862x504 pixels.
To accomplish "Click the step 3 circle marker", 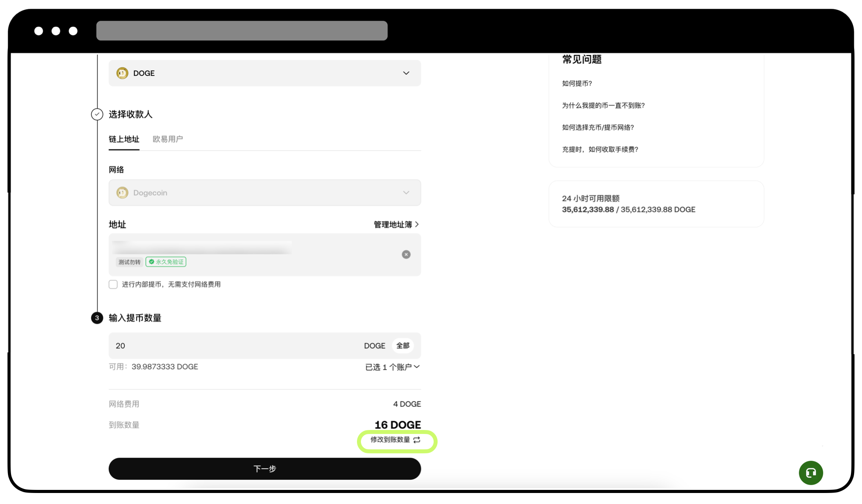I will click(97, 318).
